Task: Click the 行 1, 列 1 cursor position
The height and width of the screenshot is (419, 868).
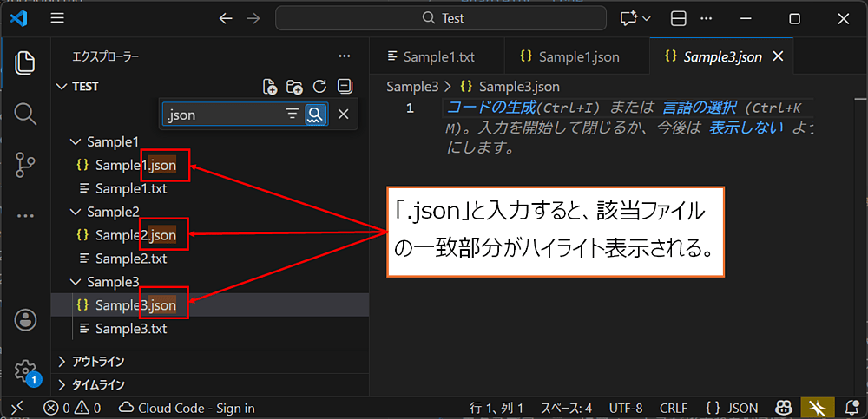Action: pyautogui.click(x=496, y=409)
